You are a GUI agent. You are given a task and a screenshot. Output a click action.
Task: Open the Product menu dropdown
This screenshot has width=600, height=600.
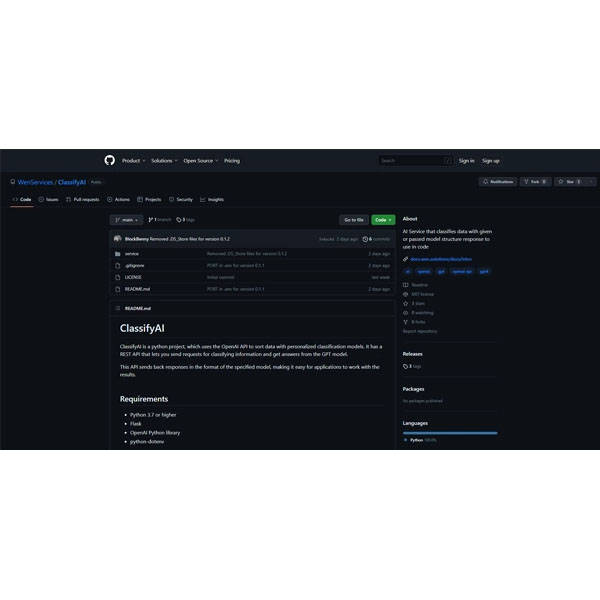pos(133,160)
